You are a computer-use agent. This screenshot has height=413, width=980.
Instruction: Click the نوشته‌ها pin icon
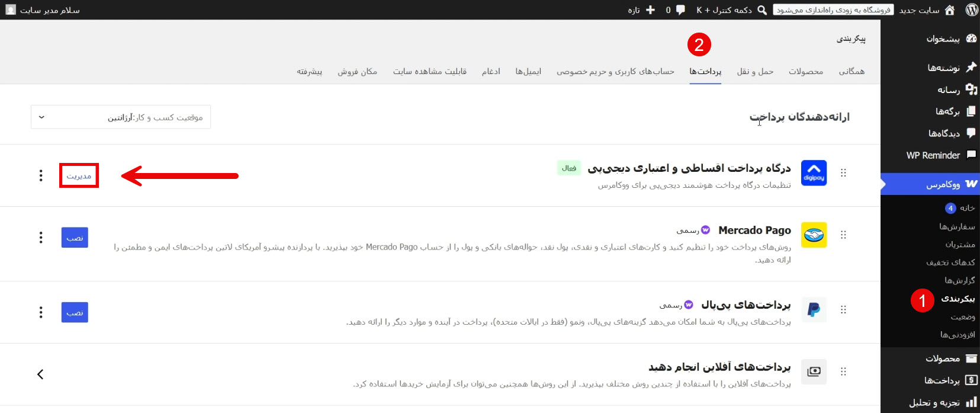pos(971,67)
